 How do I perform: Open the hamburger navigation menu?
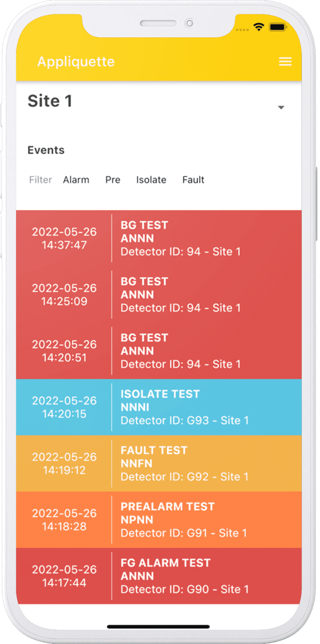pos(285,62)
